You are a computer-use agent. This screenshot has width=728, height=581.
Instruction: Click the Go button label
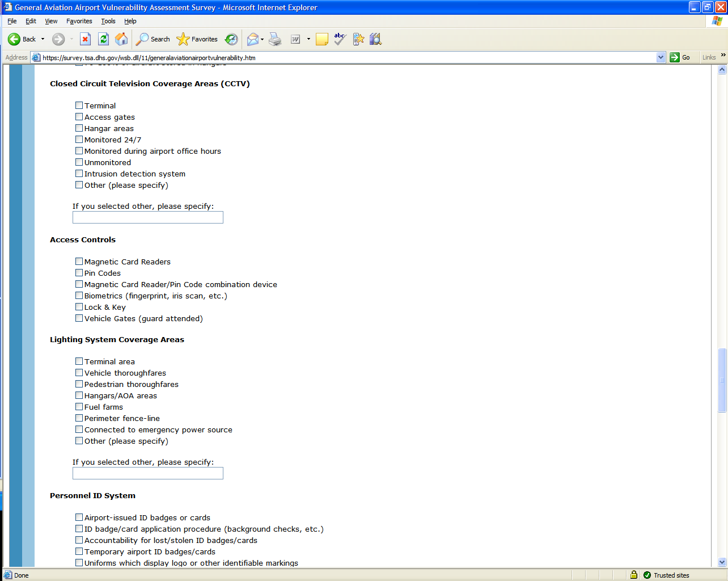[x=686, y=57]
